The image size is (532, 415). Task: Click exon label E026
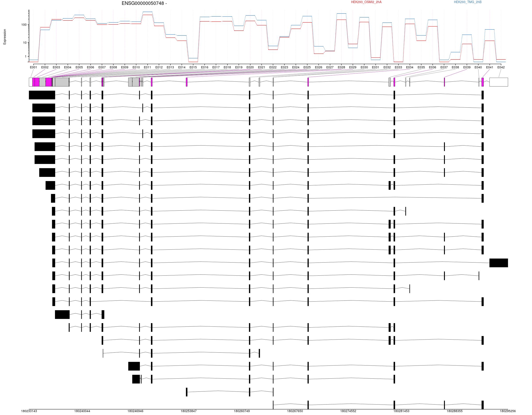point(319,67)
